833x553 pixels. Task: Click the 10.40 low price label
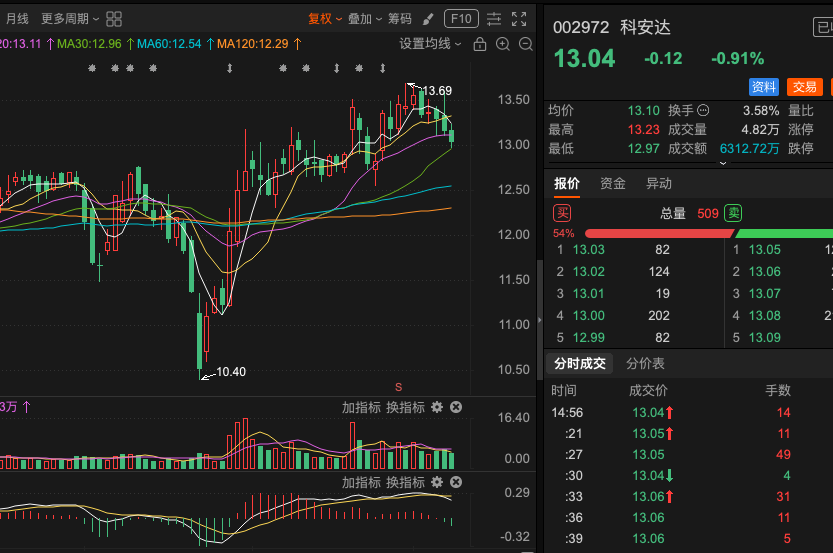(231, 372)
